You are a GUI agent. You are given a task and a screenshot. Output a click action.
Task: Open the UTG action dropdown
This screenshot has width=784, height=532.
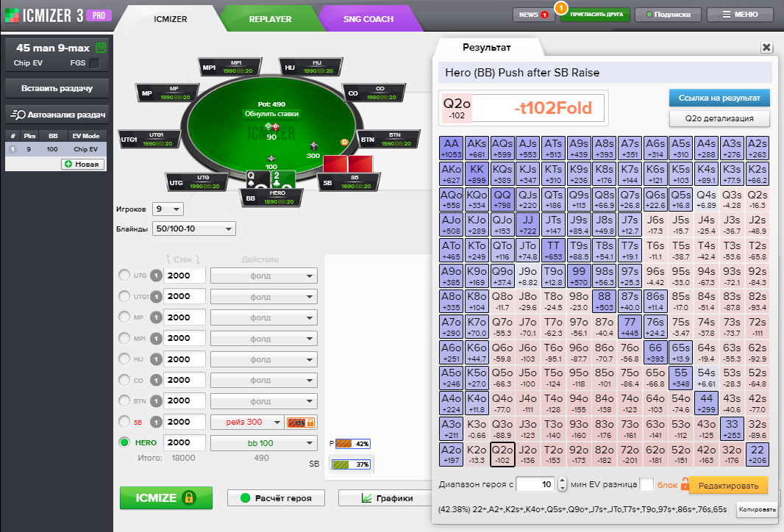[x=264, y=276]
